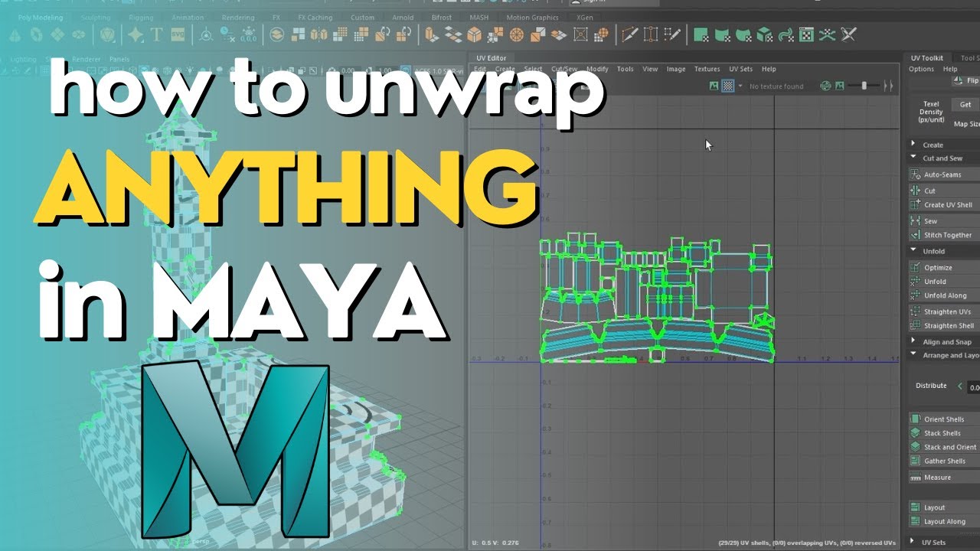
Task: Switch to the FX Caching shelf tab
Action: click(x=315, y=18)
